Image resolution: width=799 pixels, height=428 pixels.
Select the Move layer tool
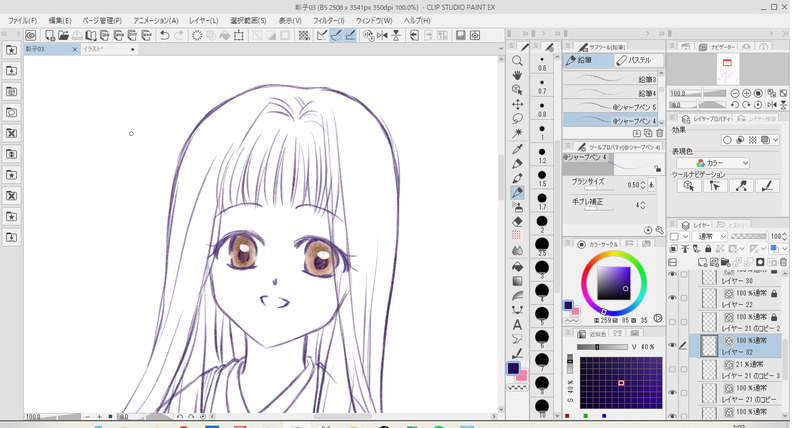tap(517, 104)
